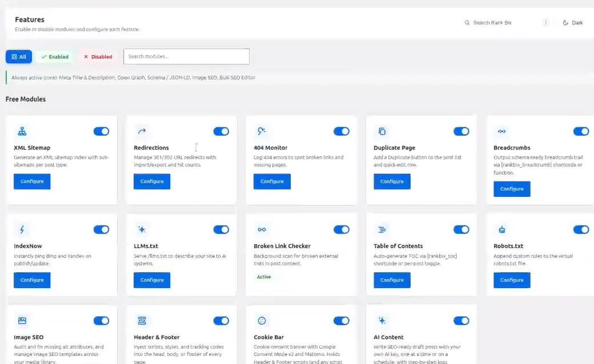594x364 pixels.
Task: Click the IndexNow lightning icon
Action: coord(22,229)
